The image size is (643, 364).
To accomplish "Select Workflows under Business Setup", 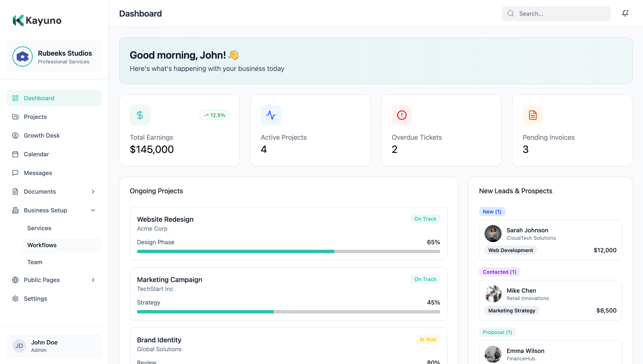I will click(42, 245).
